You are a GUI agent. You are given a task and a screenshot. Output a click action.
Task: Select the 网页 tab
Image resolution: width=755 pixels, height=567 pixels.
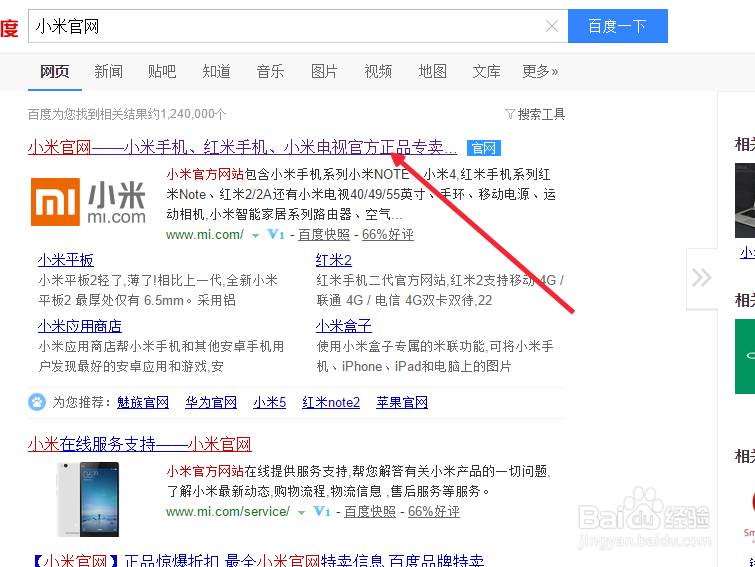[x=54, y=71]
